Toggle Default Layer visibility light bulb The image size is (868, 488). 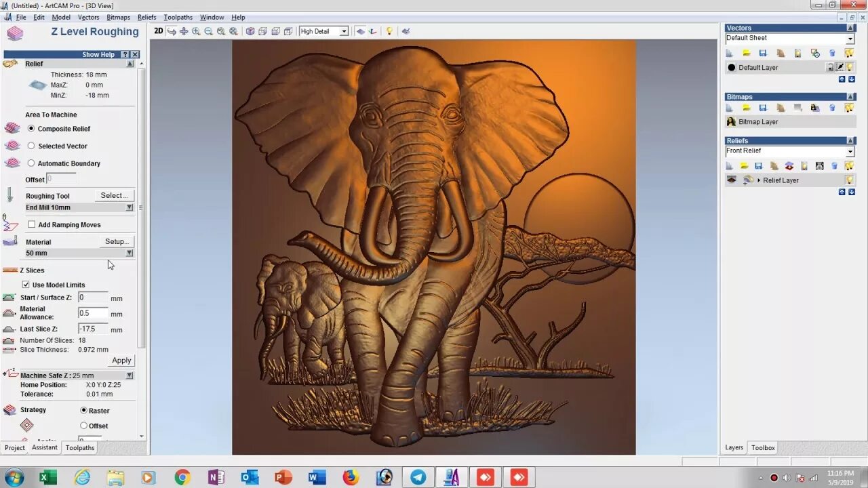coord(850,67)
